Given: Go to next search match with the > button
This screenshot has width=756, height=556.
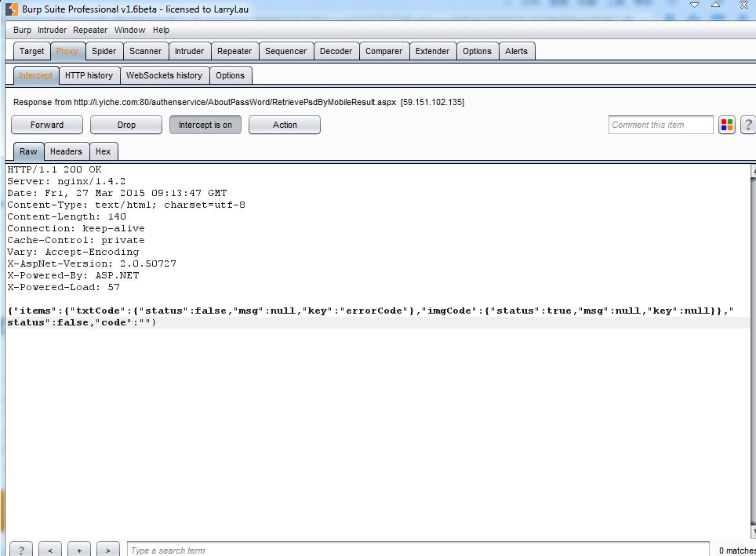Looking at the screenshot, I should pos(108,550).
